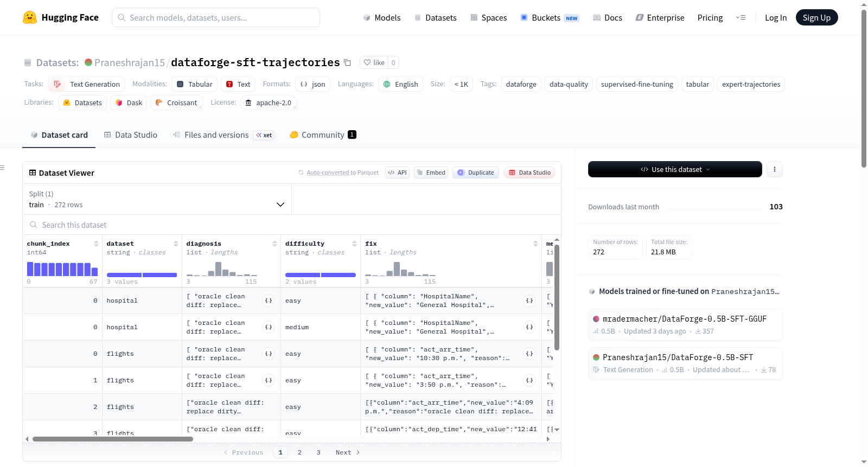Click the dataforge tag
The image size is (868, 467).
521,84
